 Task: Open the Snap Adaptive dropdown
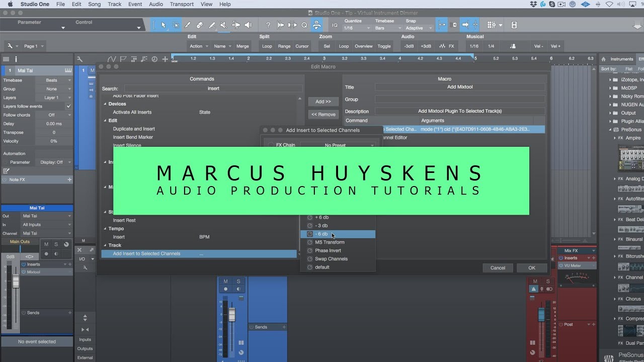pyautogui.click(x=419, y=28)
